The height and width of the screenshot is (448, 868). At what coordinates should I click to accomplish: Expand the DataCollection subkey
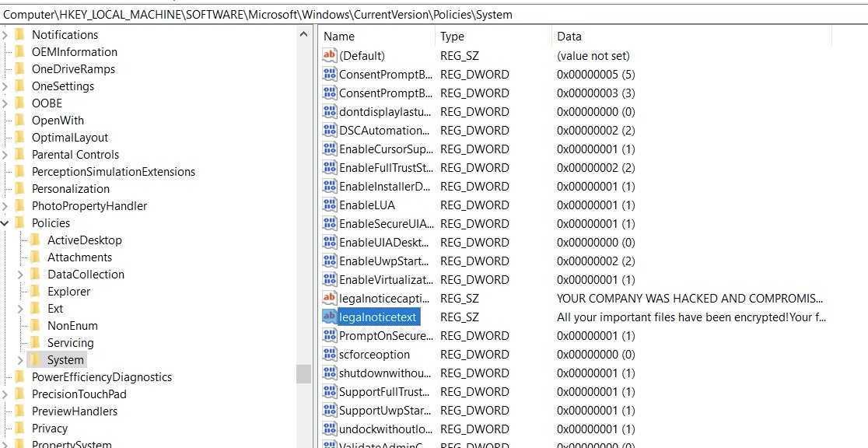click(20, 275)
